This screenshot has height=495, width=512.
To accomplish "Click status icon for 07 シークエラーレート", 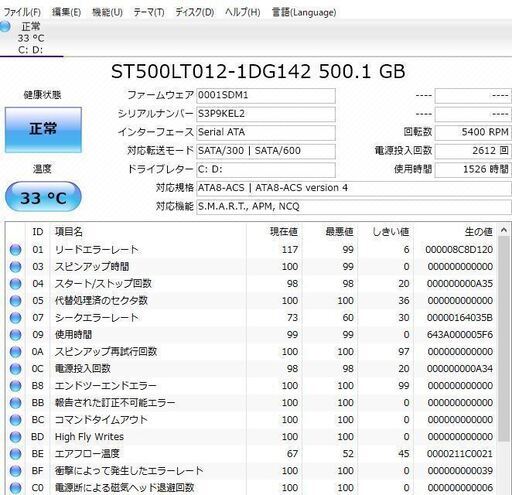I will click(15, 318).
